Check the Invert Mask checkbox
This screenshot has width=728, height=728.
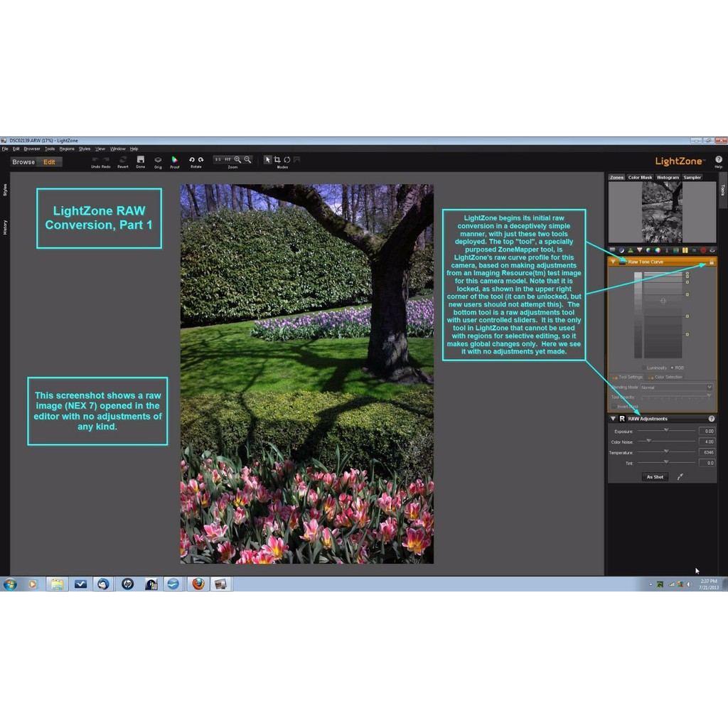(614, 406)
